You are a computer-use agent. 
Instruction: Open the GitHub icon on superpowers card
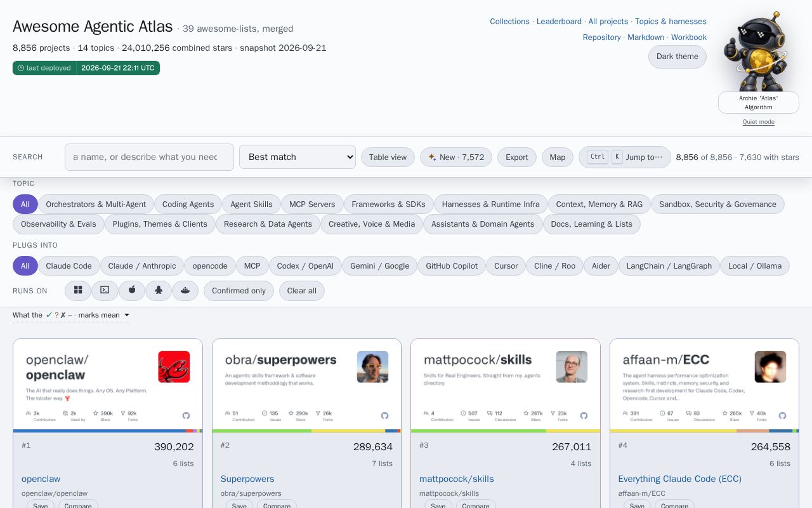point(384,416)
